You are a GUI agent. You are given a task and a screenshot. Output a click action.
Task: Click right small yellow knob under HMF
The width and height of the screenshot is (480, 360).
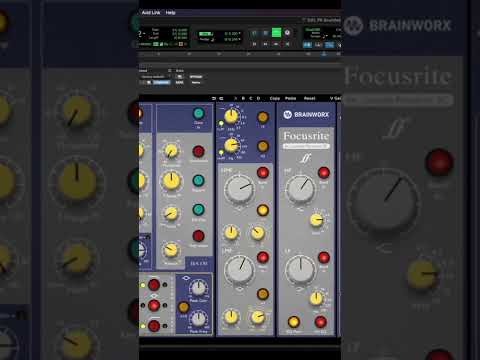point(257,233)
